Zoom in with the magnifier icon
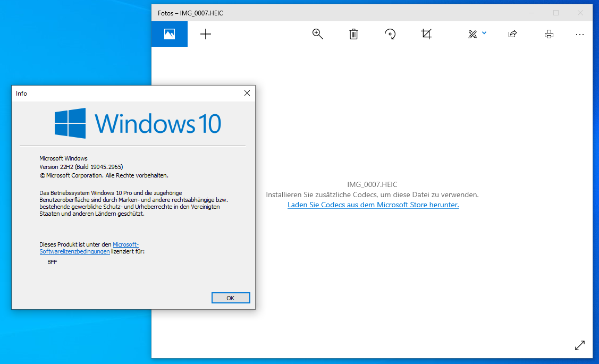Screen dimensions: 599x364 coord(317,34)
